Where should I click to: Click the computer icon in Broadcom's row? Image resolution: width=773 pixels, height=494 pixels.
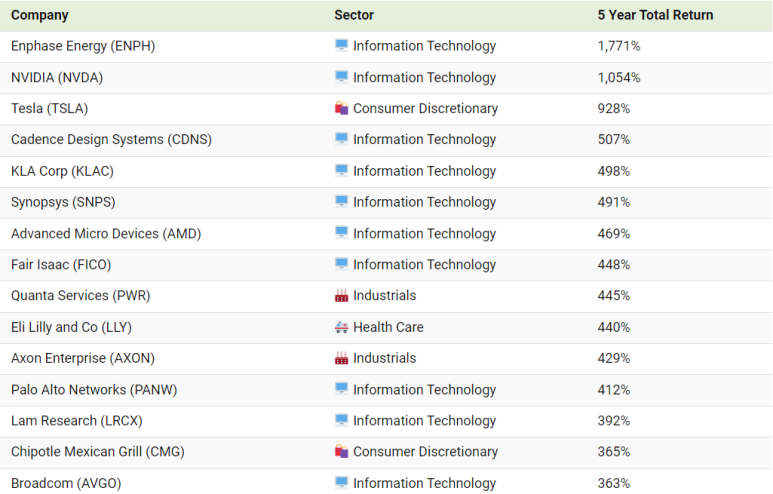tap(341, 483)
